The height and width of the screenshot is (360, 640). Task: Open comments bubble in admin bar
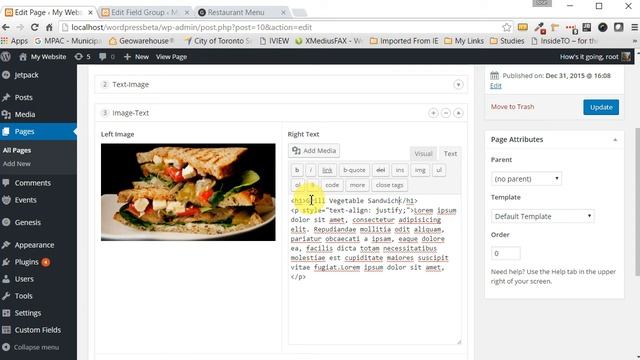click(107, 57)
